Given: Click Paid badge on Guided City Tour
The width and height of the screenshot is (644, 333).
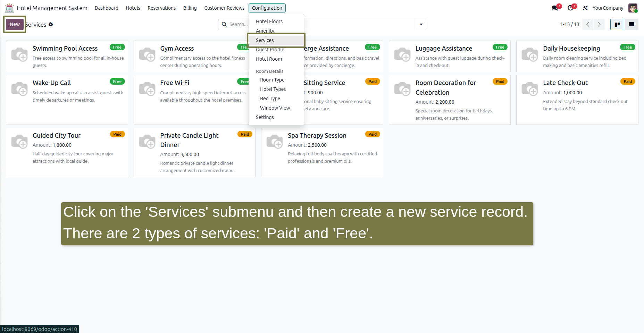Looking at the screenshot, I should point(117,134).
